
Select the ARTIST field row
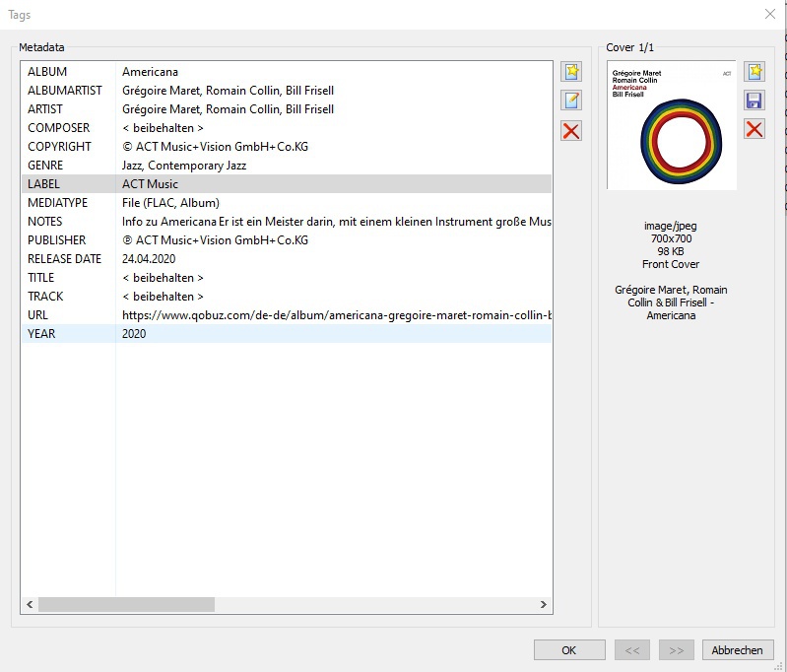pos(287,109)
